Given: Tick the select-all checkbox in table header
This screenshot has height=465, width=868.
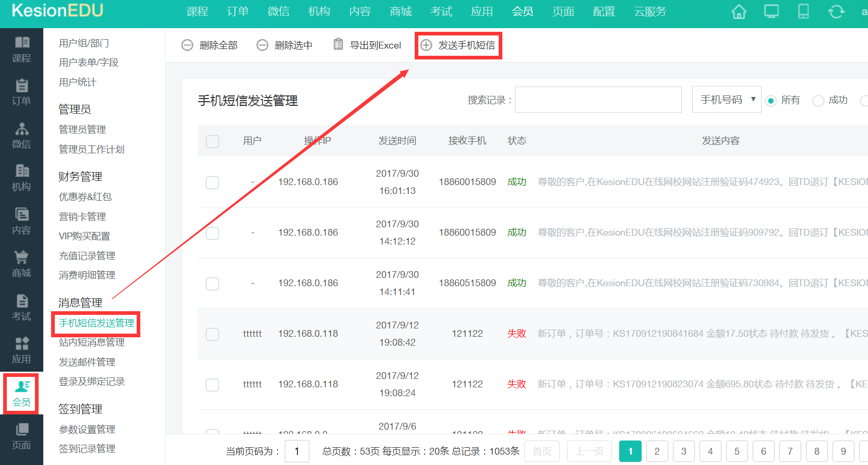Looking at the screenshot, I should tap(212, 141).
